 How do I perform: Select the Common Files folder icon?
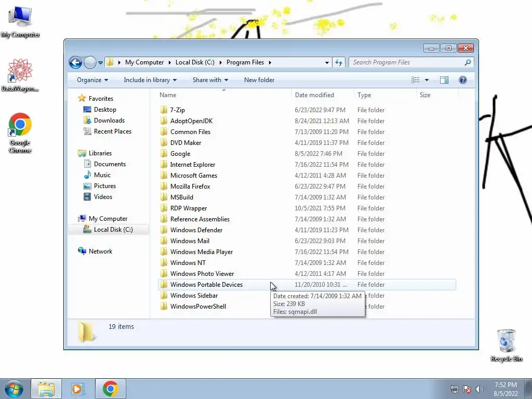click(x=164, y=131)
